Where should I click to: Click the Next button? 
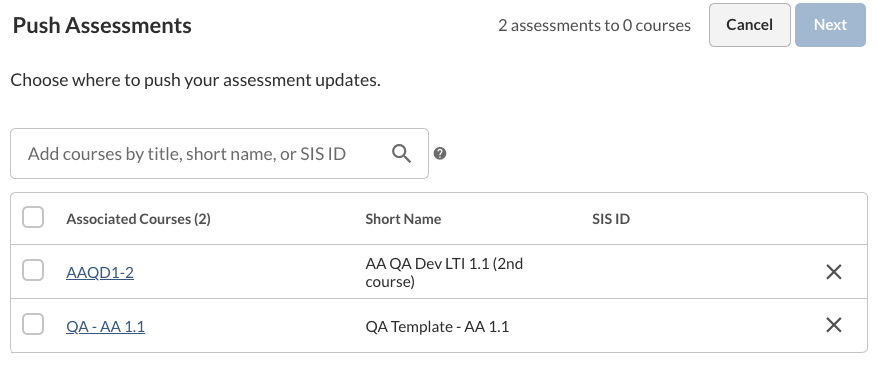[830, 25]
